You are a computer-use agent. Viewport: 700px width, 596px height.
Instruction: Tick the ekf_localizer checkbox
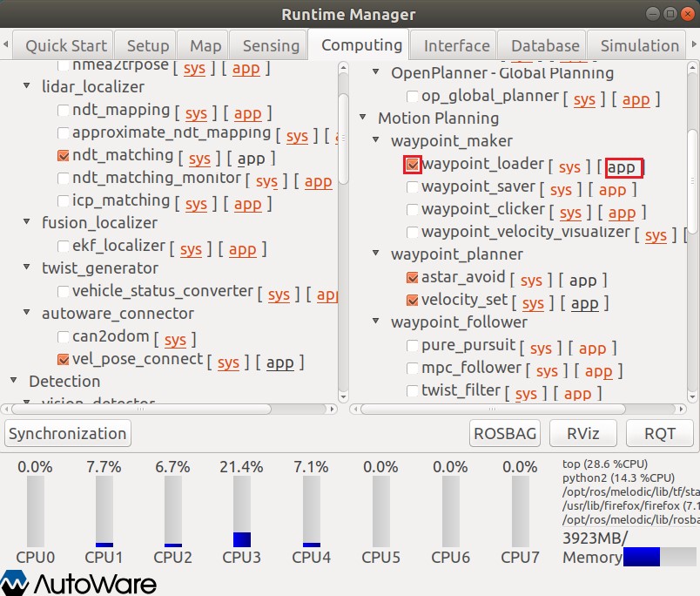click(64, 247)
